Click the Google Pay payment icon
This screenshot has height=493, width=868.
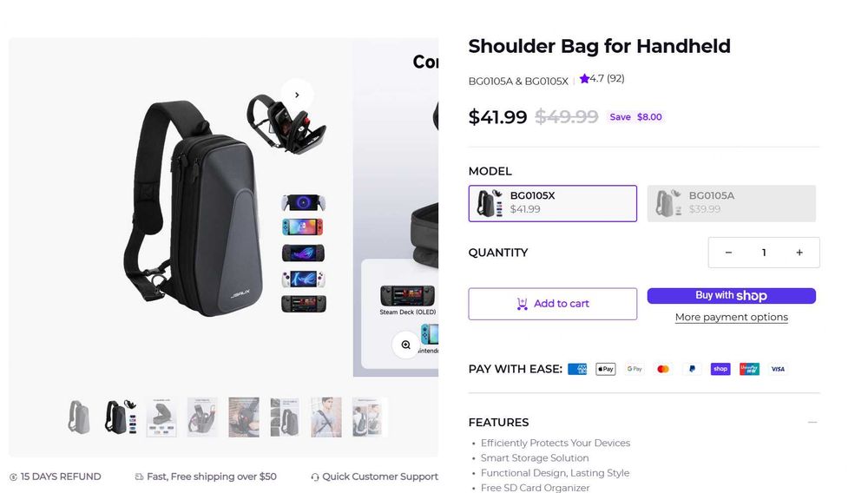[x=635, y=369]
